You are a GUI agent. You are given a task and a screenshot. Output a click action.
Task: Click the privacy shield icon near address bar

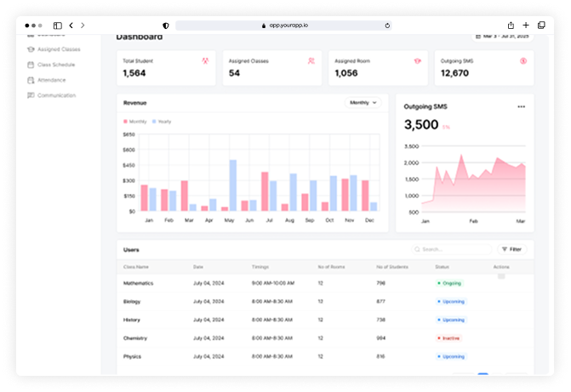pos(166,26)
